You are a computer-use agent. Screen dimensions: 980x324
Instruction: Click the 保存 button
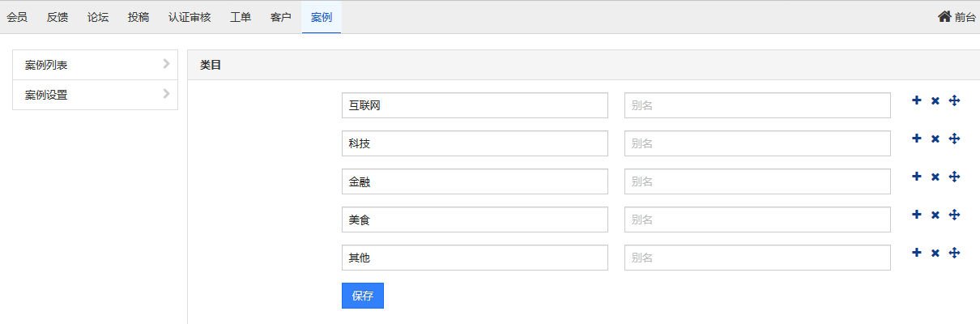(363, 296)
